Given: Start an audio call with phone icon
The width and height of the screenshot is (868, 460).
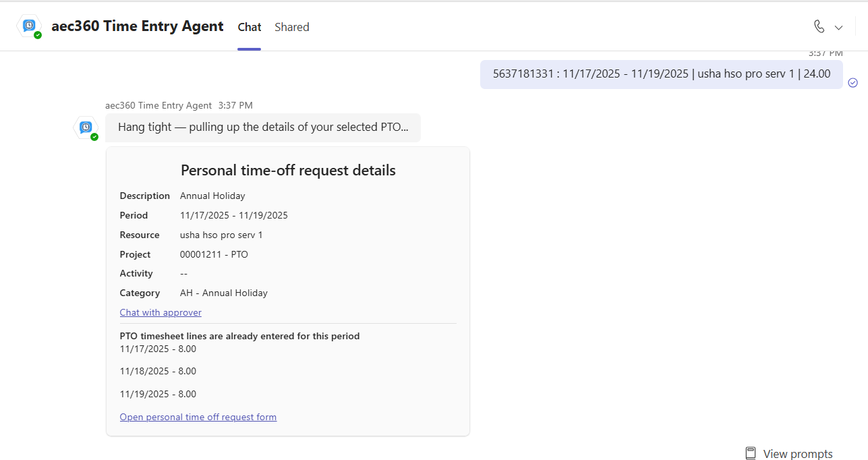Looking at the screenshot, I should pos(819,27).
